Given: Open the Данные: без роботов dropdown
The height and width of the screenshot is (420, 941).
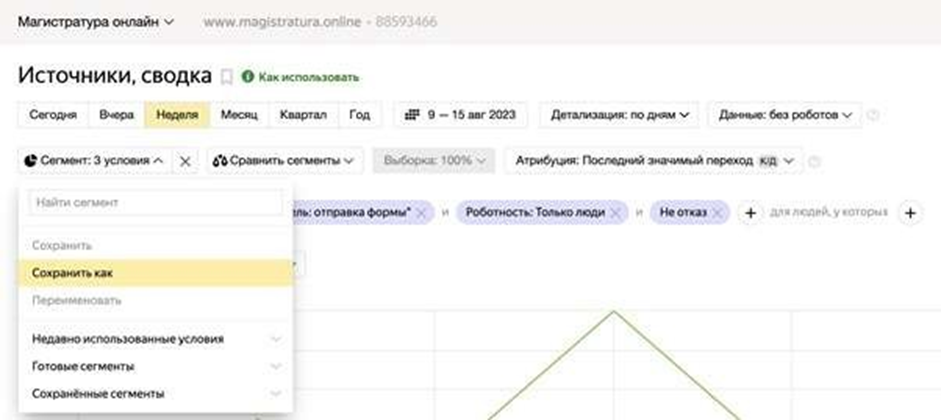Looking at the screenshot, I should (x=784, y=115).
